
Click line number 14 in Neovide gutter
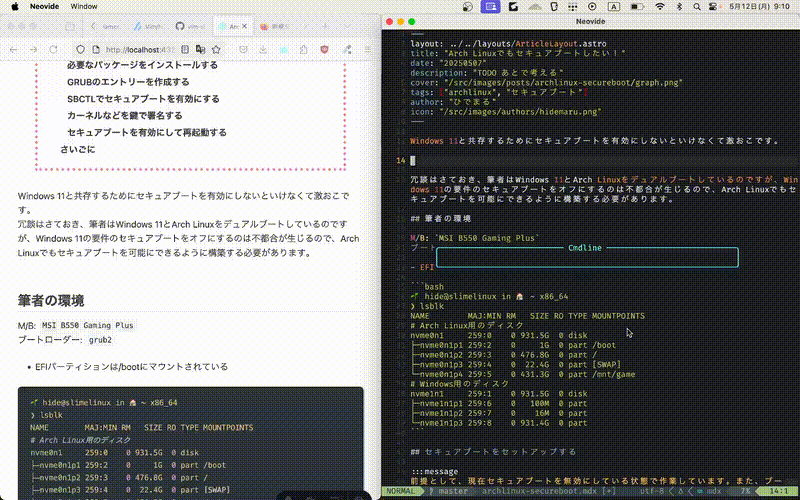coord(401,160)
